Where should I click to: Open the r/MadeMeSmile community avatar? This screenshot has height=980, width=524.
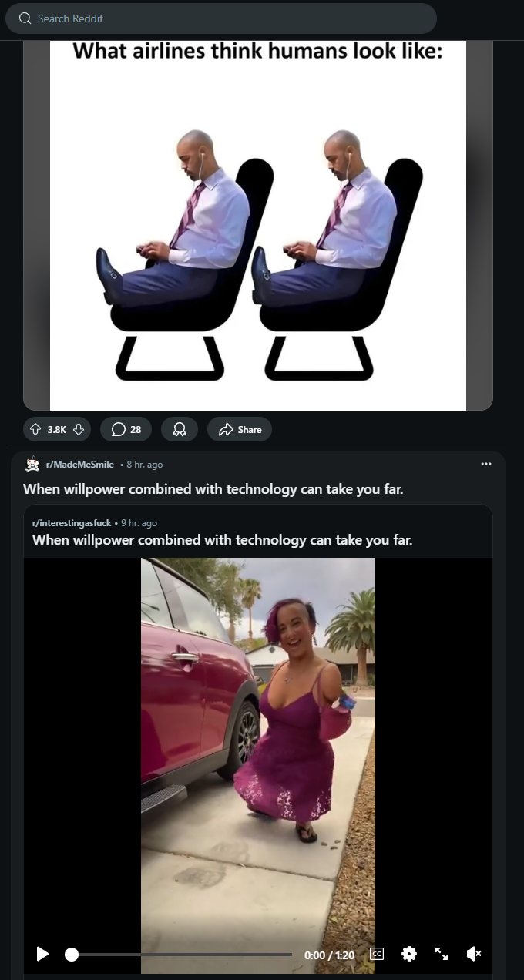[32, 465]
